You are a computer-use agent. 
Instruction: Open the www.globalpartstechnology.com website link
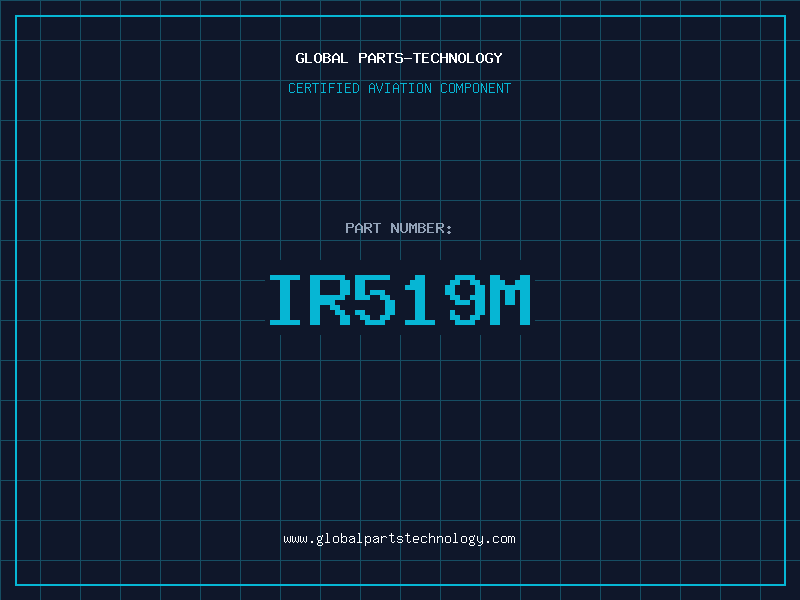click(x=399, y=539)
